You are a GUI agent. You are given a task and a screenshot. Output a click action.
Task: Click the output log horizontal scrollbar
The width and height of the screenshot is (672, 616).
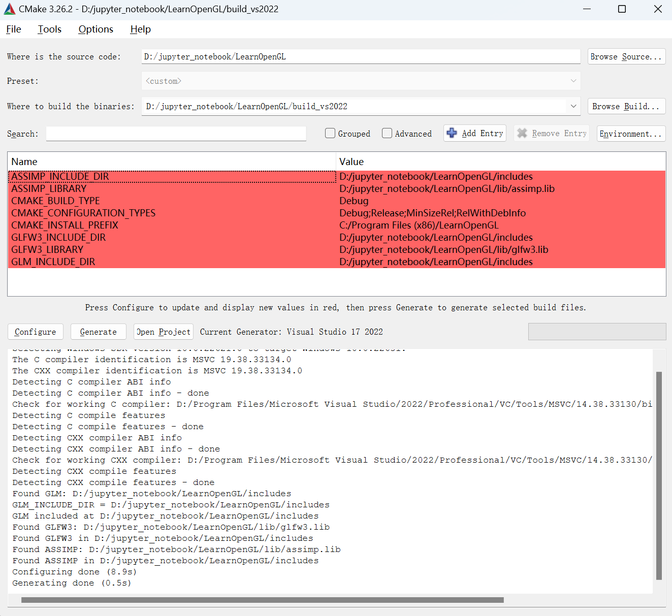(263, 600)
